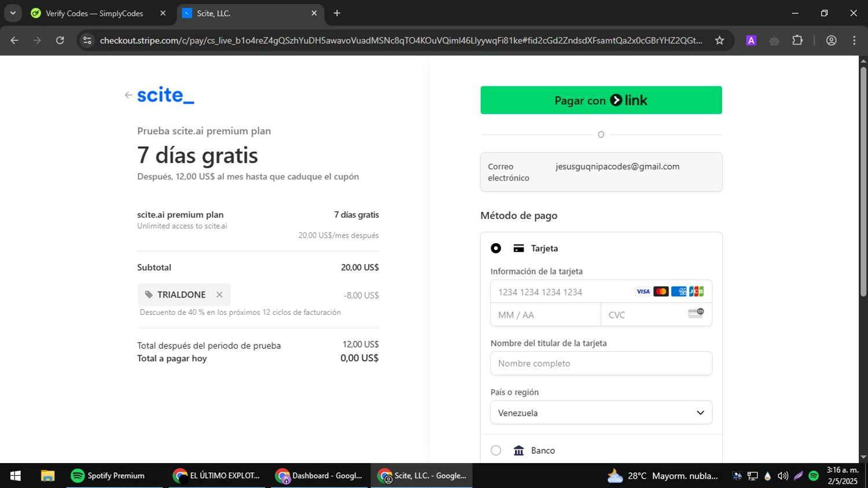The height and width of the screenshot is (488, 868).
Task: Open the tab search dropdown arrow
Action: (x=13, y=13)
